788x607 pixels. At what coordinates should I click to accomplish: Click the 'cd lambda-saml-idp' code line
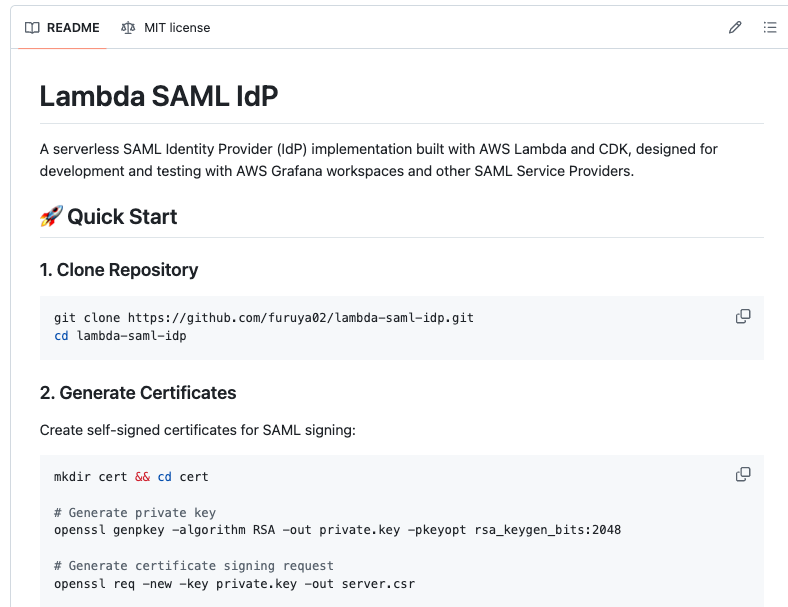coord(120,336)
